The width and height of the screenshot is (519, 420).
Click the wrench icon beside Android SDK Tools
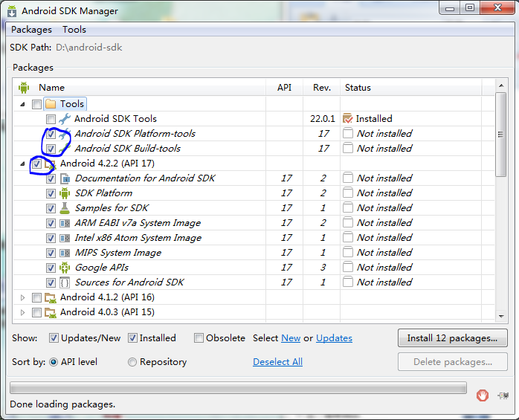(65, 119)
